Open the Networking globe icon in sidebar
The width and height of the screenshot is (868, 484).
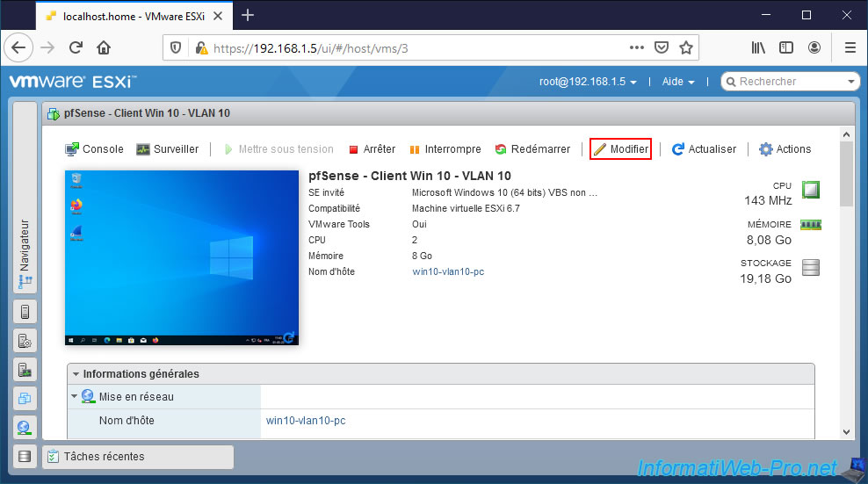point(25,427)
